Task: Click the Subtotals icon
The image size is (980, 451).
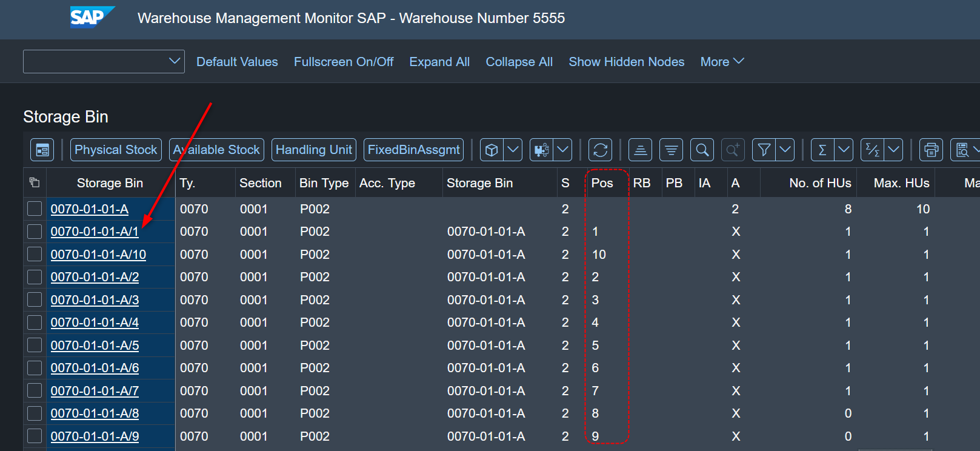Action: pos(873,150)
